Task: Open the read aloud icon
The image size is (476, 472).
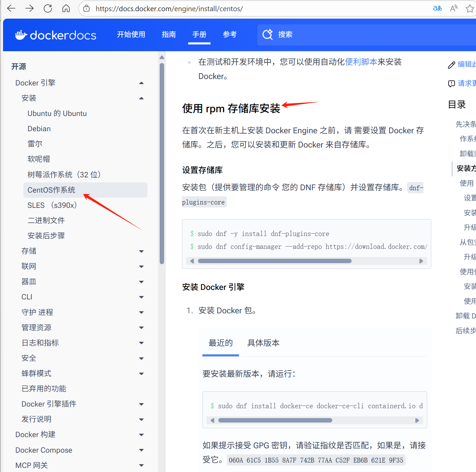Action: pyautogui.click(x=454, y=8)
